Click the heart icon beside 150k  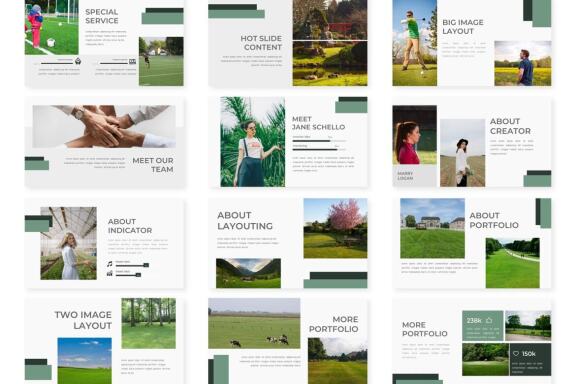pyautogui.click(x=516, y=354)
